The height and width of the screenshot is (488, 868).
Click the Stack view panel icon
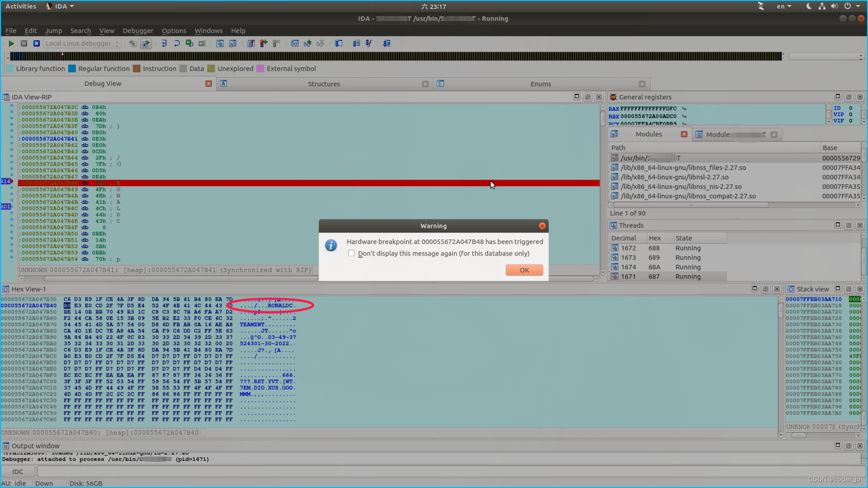(791, 289)
